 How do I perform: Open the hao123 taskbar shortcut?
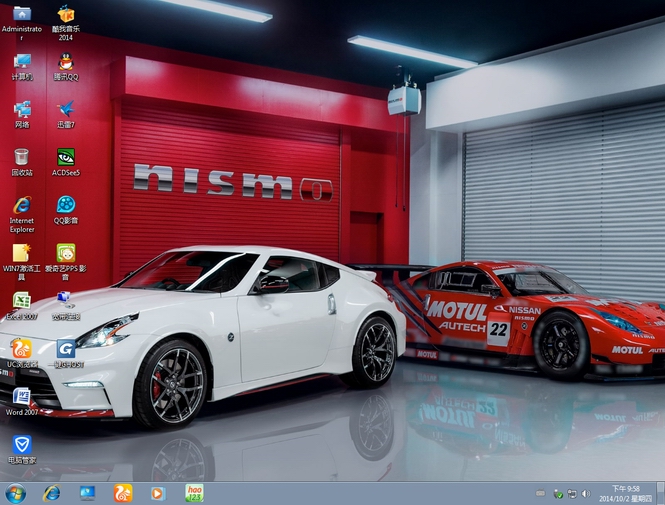(x=194, y=494)
